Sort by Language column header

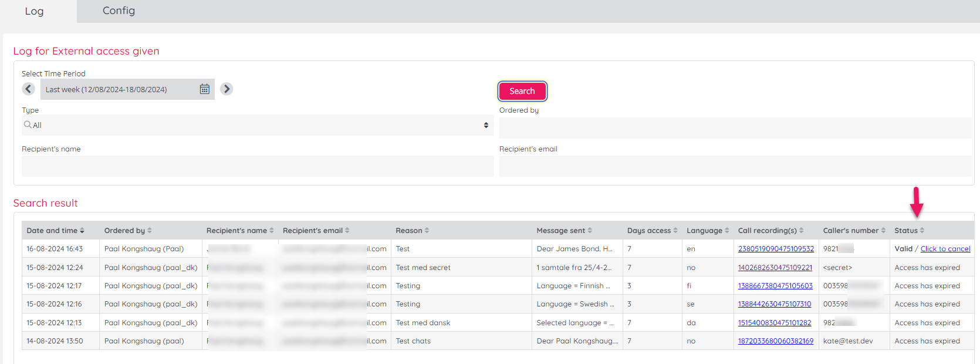point(707,231)
